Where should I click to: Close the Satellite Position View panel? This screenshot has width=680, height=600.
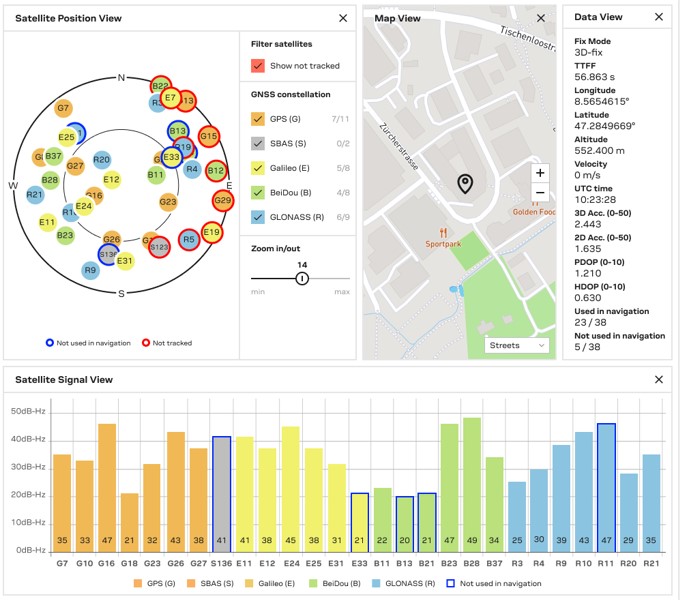point(343,18)
